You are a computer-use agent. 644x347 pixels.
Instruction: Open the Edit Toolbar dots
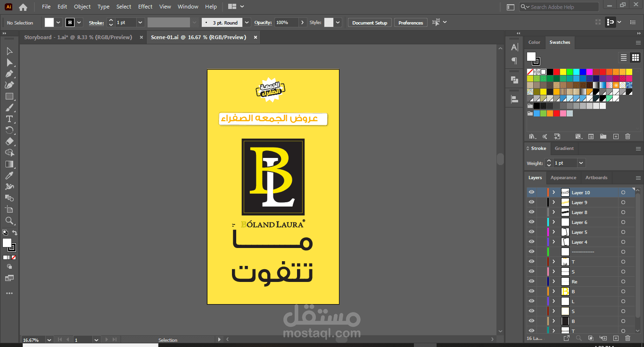[9, 293]
